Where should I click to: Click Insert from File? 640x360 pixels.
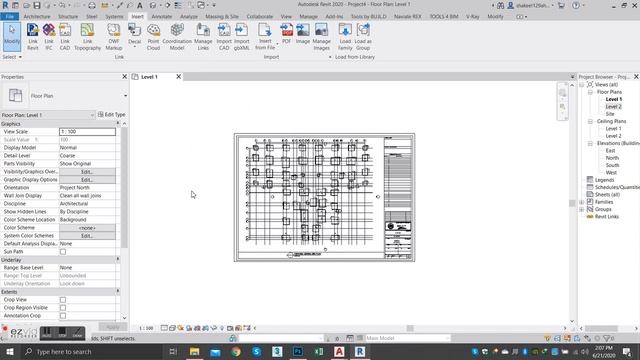[x=265, y=37]
